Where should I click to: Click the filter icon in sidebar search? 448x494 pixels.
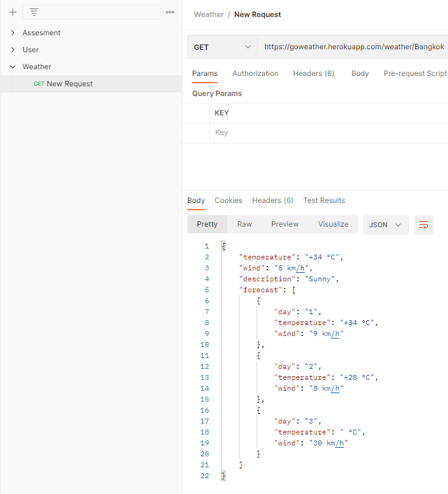click(x=34, y=12)
